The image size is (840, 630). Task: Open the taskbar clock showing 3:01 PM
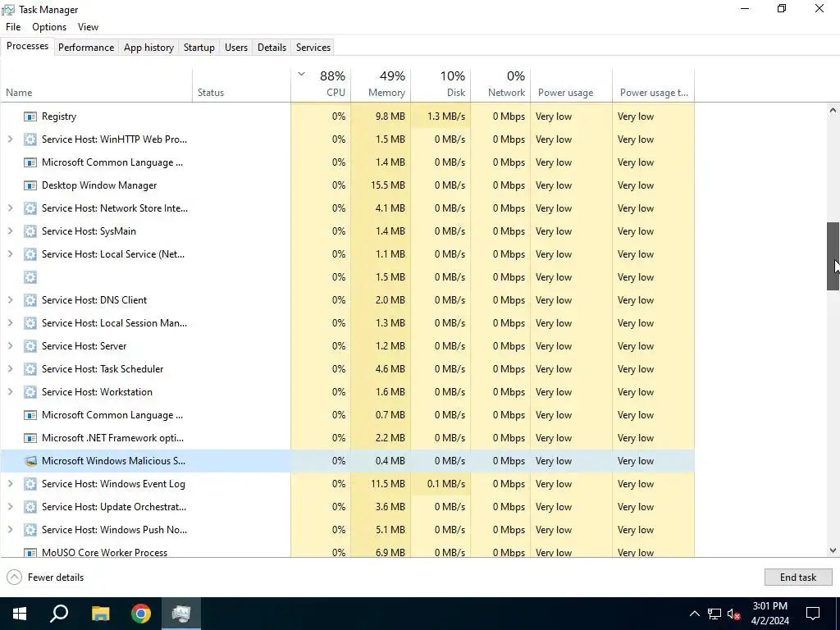[769, 614]
